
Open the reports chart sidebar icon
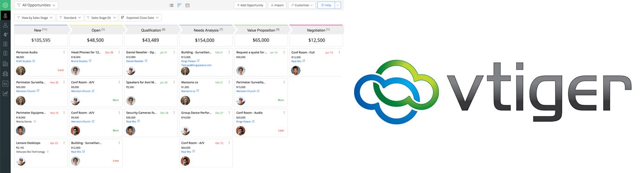[x=5, y=93]
